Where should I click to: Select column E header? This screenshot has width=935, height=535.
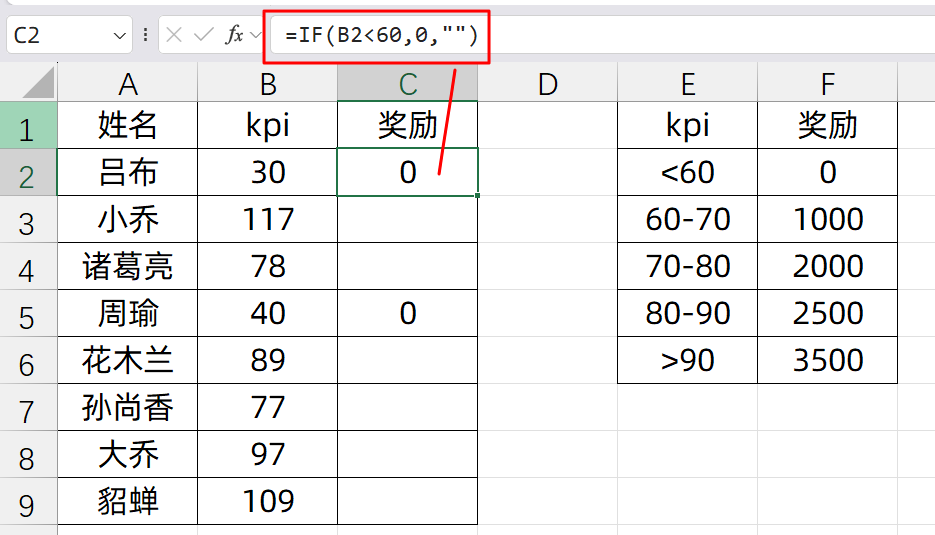[x=688, y=83]
